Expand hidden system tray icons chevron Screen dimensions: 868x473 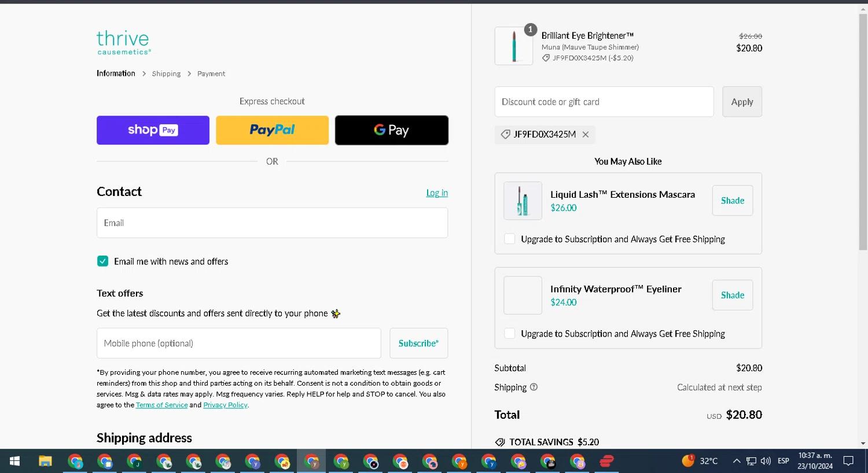point(736,461)
